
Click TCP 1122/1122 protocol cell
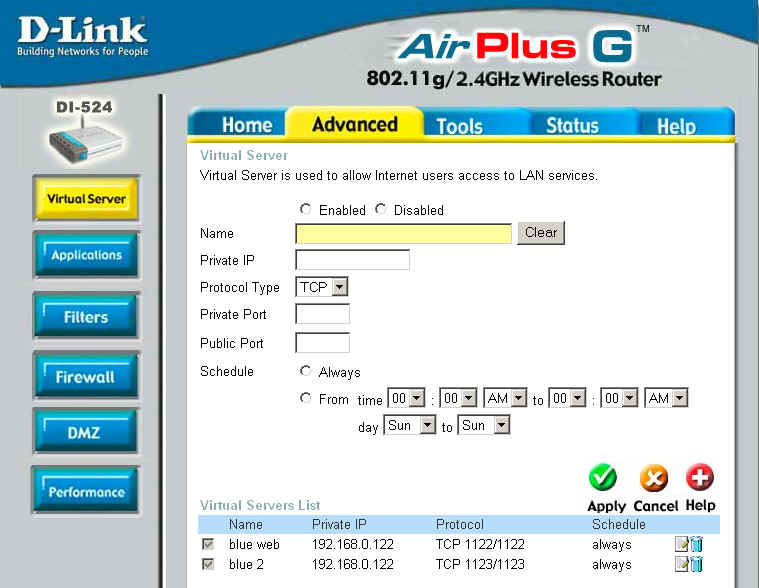(x=480, y=544)
